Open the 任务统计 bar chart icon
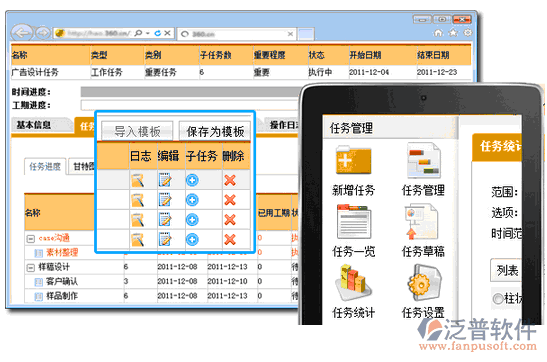The width and height of the screenshot is (547, 362). click(353, 282)
